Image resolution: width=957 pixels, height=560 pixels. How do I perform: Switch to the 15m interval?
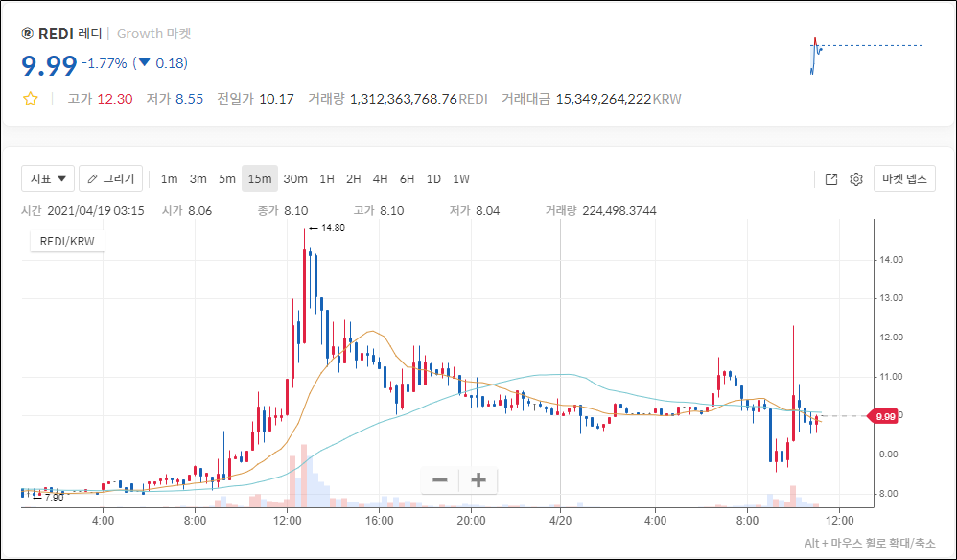pyautogui.click(x=259, y=179)
